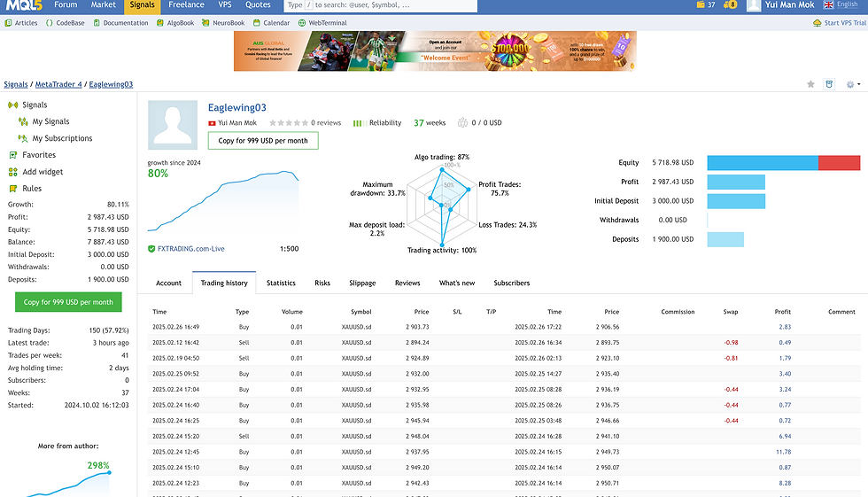Open the FXTRADING.com-Live broker link
Viewport: 868px width, 497px height.
coord(191,248)
